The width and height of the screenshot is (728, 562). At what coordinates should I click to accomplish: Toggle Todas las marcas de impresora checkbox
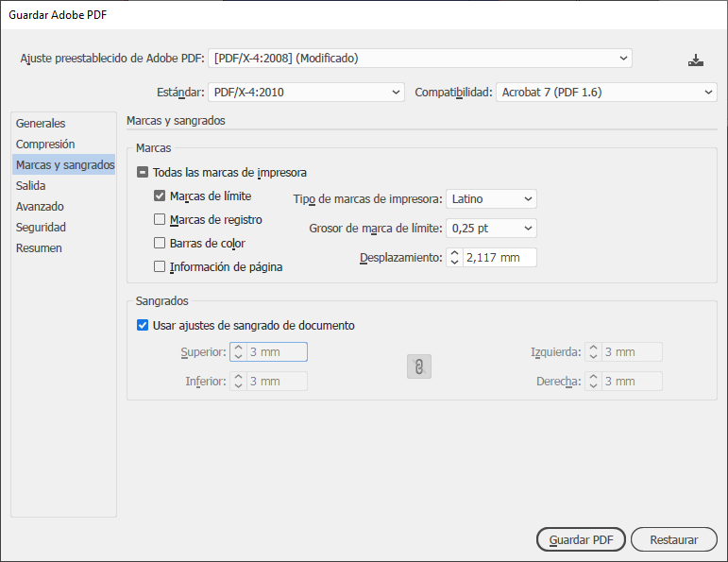143,173
